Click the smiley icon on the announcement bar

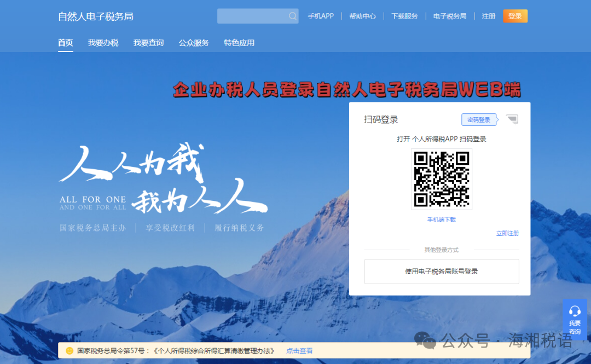tap(69, 350)
